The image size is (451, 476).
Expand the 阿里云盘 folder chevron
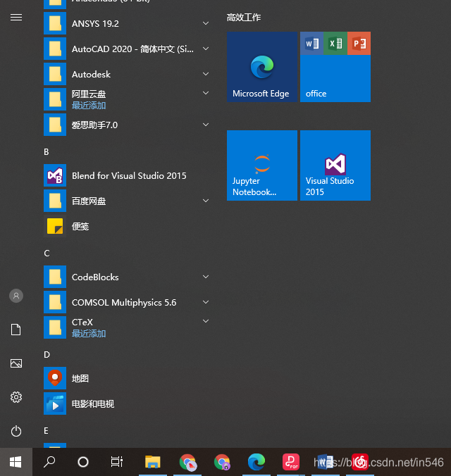[x=206, y=93]
